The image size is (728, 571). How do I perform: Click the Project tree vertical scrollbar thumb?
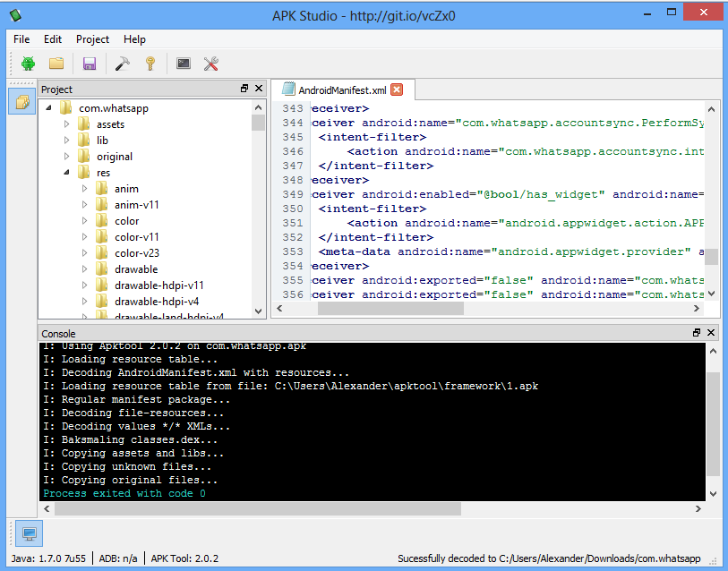click(259, 123)
